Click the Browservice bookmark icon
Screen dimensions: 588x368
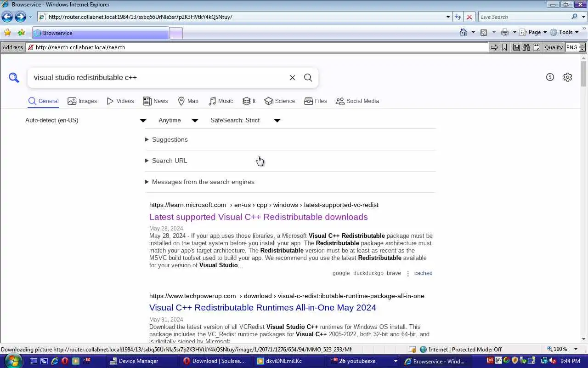pyautogui.click(x=504, y=47)
